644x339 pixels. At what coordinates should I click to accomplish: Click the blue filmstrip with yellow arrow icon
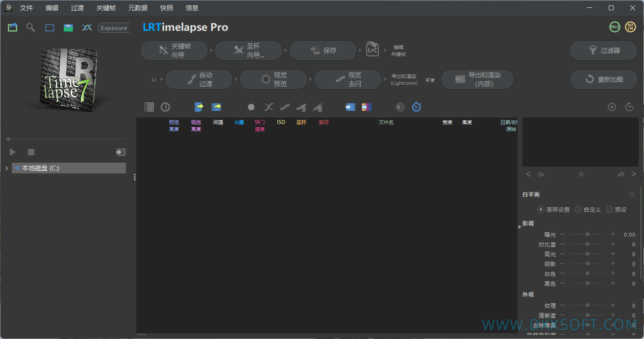[217, 107]
